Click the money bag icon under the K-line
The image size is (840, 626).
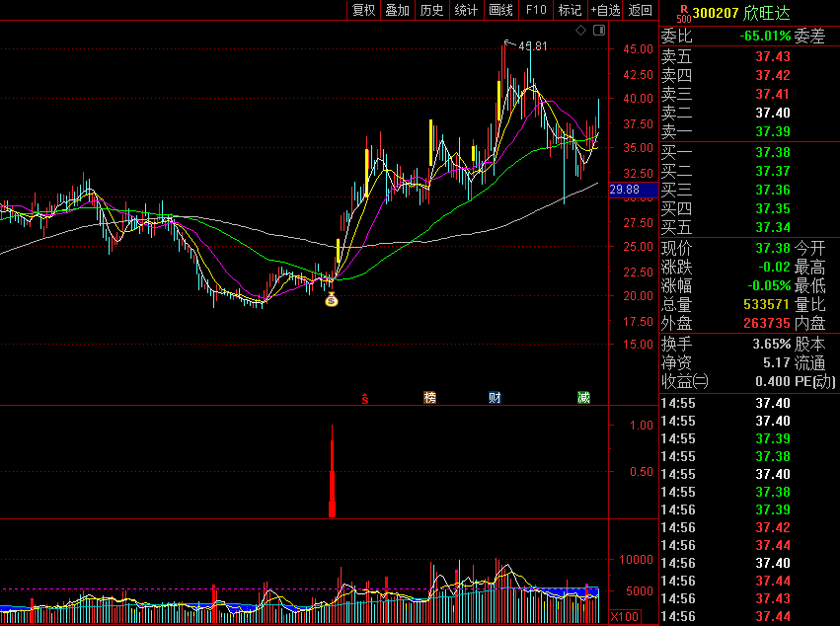[x=332, y=300]
